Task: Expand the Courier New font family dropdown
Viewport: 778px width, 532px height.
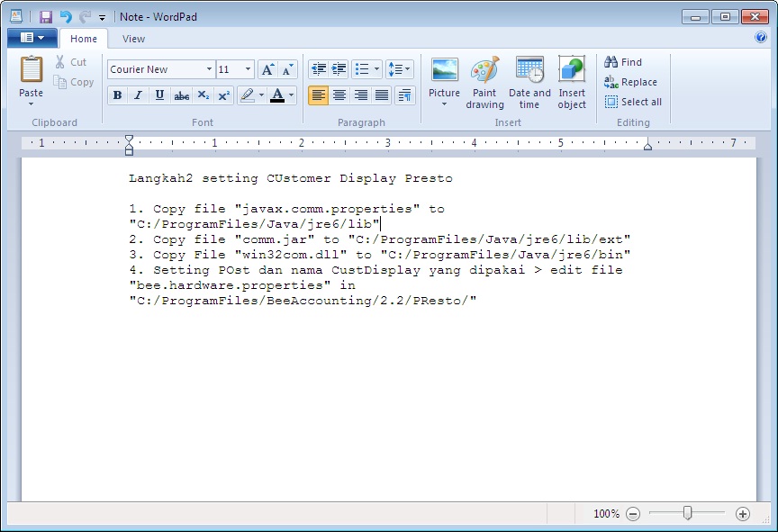Action: [x=209, y=69]
